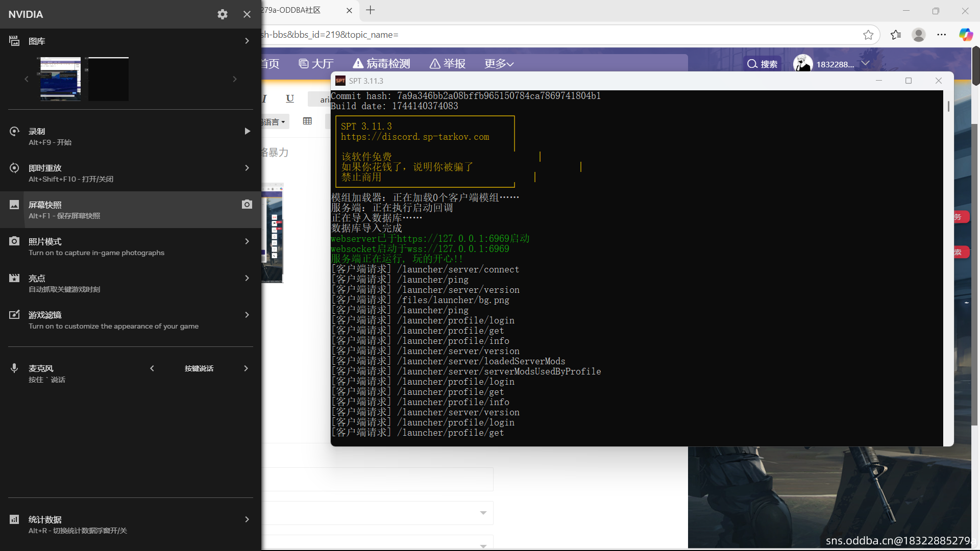Expand the 照片模式 chevron
980x551 pixels.
[247, 241]
